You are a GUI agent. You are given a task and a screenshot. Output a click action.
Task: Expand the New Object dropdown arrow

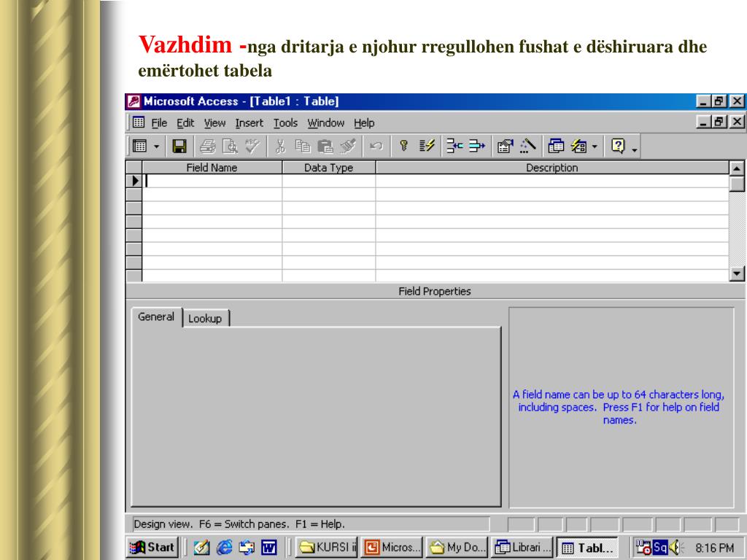point(595,146)
